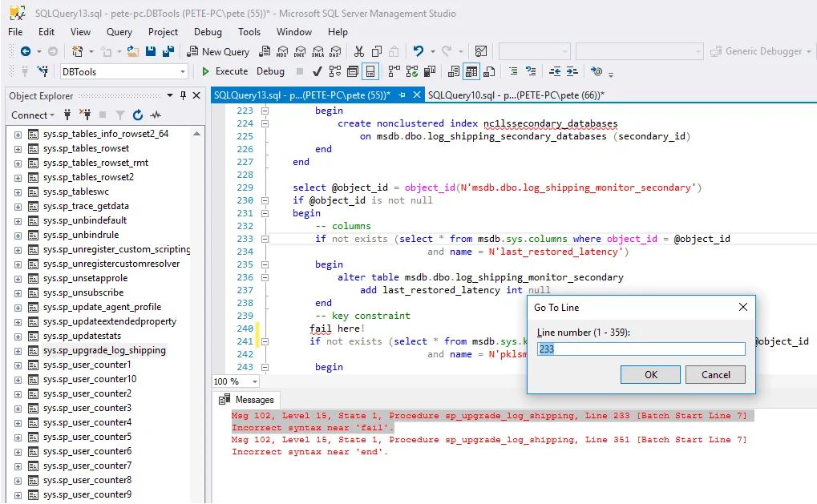Increase indent of selected lines
Viewport: 817px width, 504px height.
tap(572, 71)
